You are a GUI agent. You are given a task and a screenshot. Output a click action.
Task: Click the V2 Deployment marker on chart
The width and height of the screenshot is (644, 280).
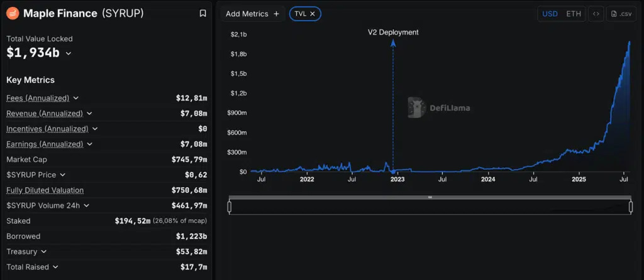point(393,171)
